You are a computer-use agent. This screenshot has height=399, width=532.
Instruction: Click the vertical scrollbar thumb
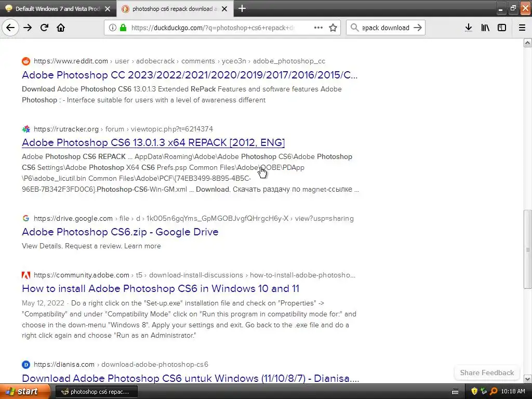528,249
